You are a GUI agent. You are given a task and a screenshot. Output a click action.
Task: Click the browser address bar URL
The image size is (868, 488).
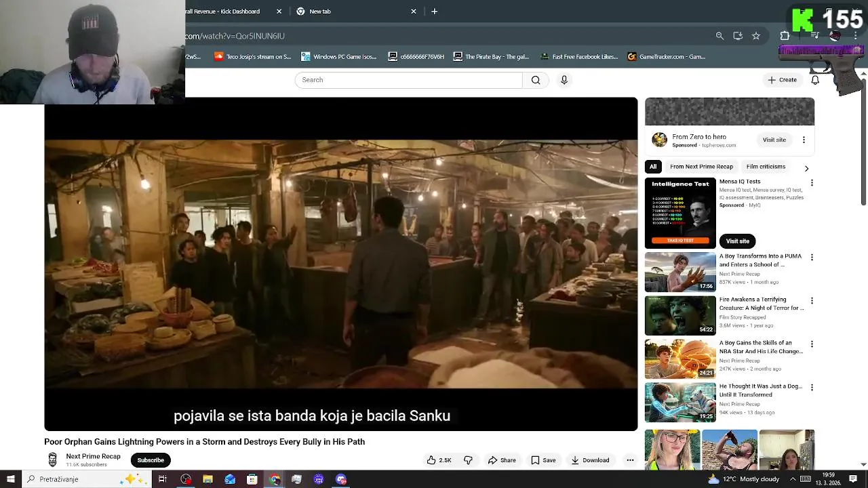point(235,36)
